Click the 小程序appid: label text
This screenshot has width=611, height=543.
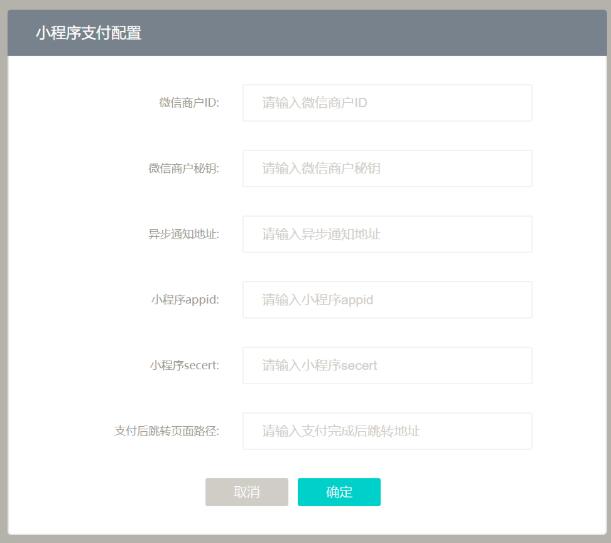click(x=185, y=300)
